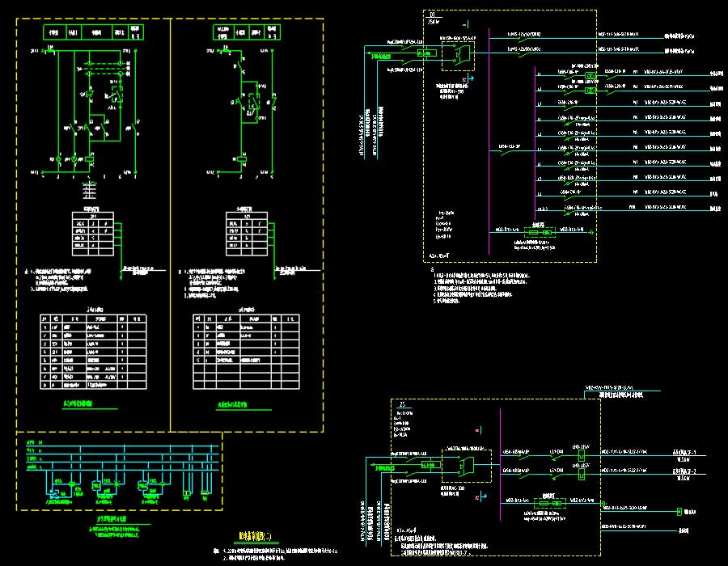This screenshot has height=566, width=728.
Task: Pick the green header table above the right control circuit
Action: click(247, 32)
